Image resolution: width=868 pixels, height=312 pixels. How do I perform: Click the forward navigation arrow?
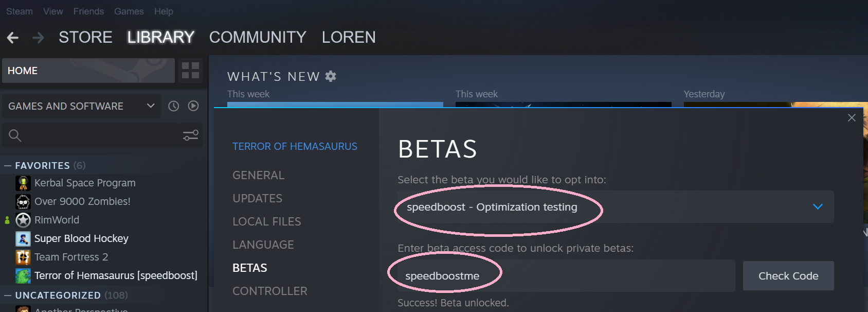click(x=38, y=38)
